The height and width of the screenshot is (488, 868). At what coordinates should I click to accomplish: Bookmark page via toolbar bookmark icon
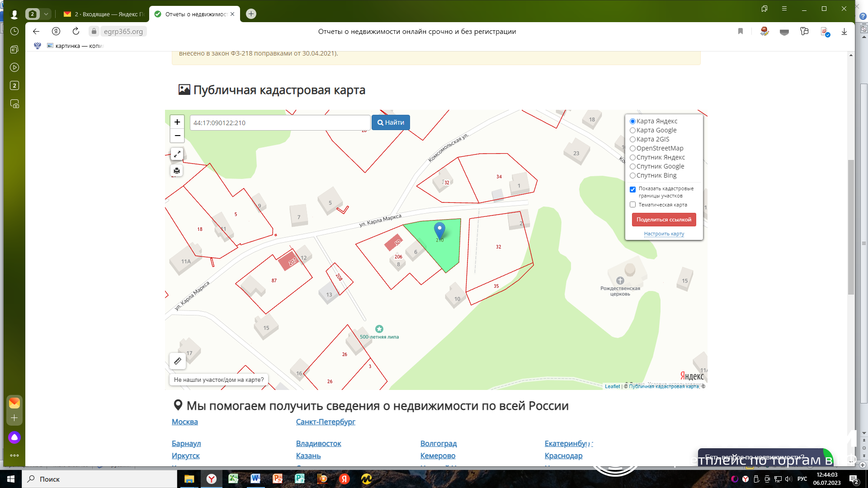pyautogui.click(x=741, y=31)
